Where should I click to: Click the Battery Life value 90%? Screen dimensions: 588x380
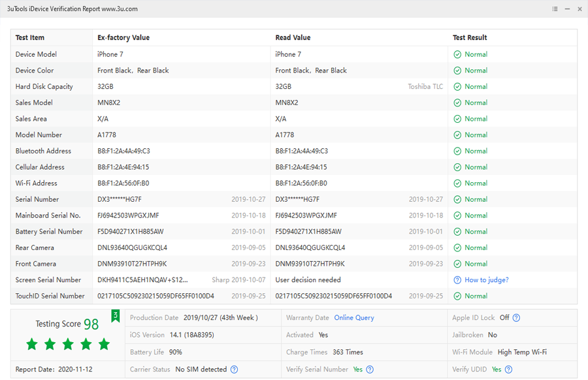point(176,353)
